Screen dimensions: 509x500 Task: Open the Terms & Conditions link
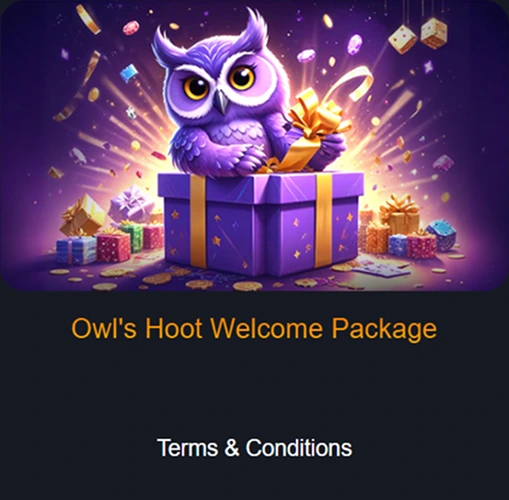tap(254, 447)
